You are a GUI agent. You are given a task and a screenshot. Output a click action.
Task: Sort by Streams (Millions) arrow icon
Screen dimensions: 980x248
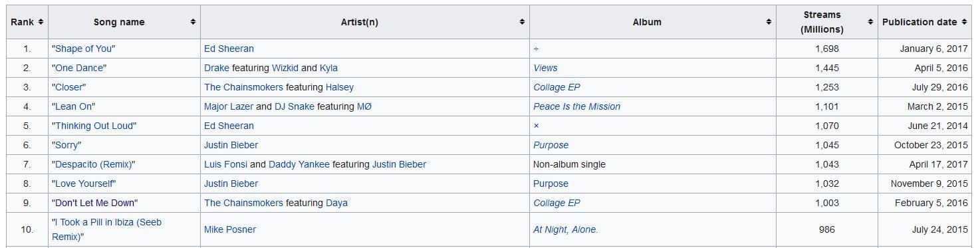pos(870,22)
